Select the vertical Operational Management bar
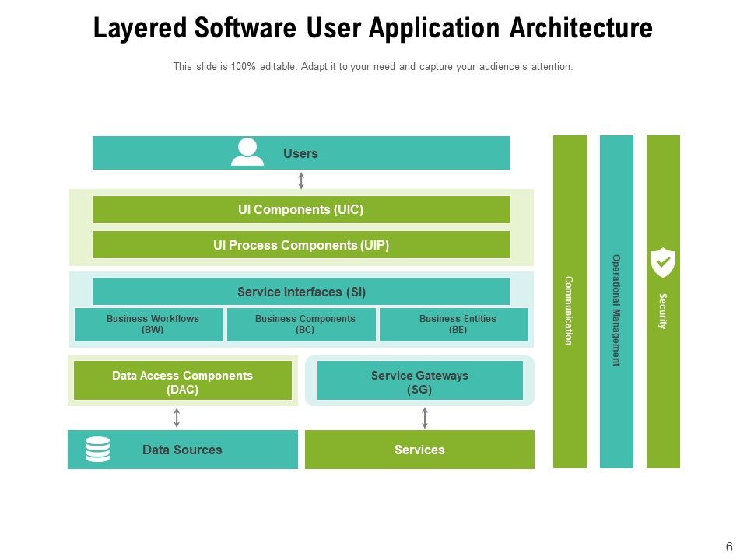The width and height of the screenshot is (747, 560). (616, 302)
